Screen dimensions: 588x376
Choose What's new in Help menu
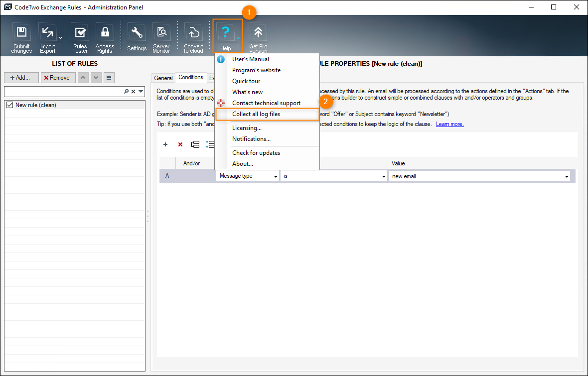click(247, 92)
